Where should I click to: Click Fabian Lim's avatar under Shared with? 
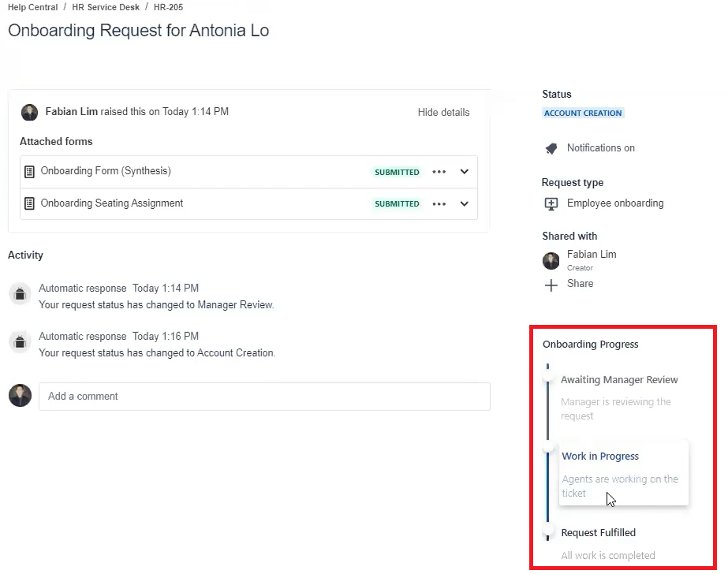click(551, 261)
